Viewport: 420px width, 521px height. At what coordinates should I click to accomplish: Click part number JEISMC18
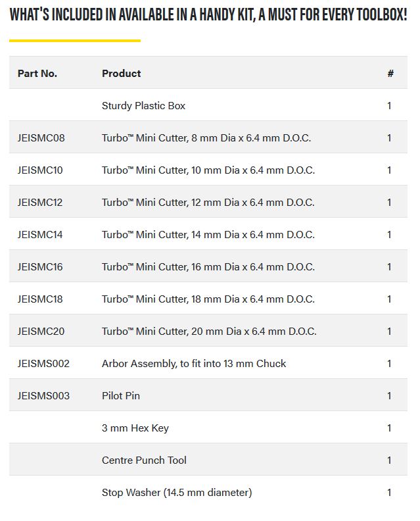pos(41,299)
